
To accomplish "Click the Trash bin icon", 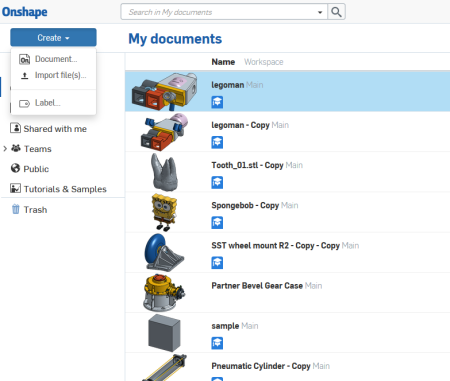I will (16, 209).
